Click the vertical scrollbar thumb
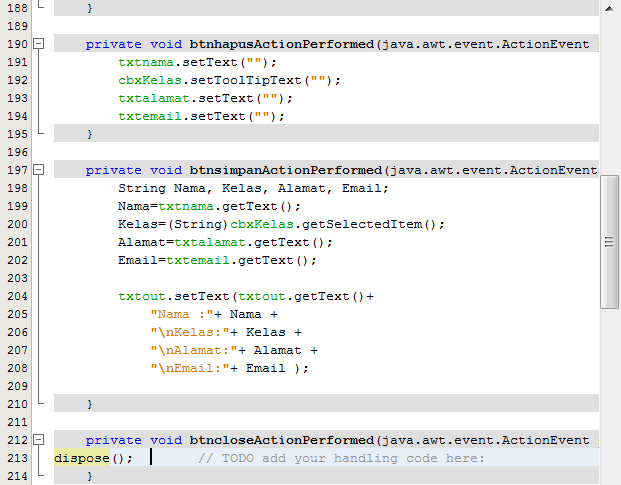This screenshot has height=485, width=621. point(610,242)
